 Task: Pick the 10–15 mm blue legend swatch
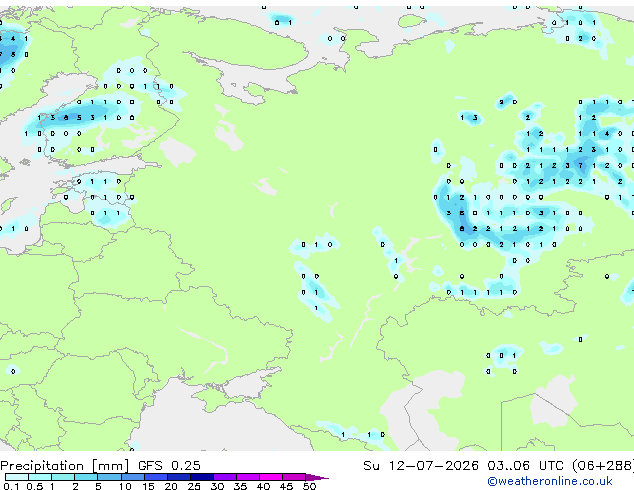(x=132, y=477)
